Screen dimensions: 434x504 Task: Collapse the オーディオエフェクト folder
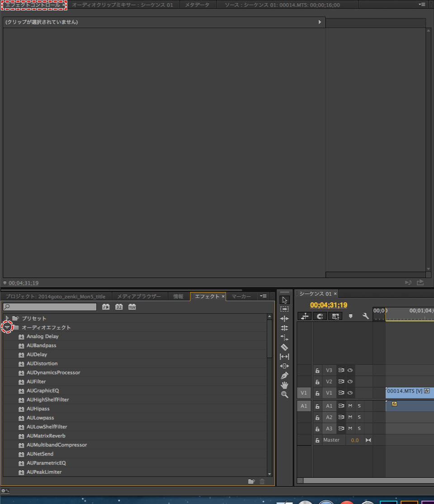click(x=7, y=327)
